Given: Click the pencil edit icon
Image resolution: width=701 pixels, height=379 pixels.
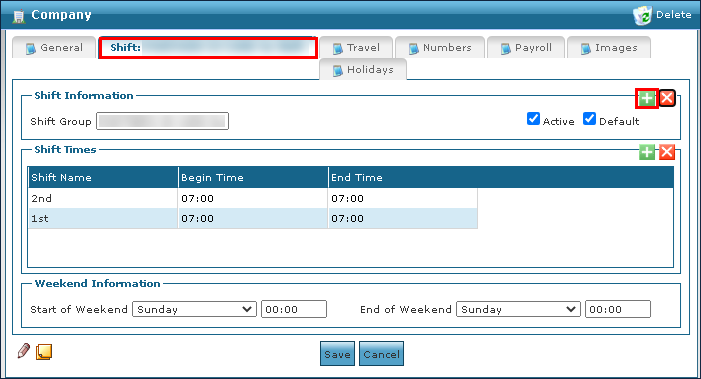Looking at the screenshot, I should tap(24, 351).
